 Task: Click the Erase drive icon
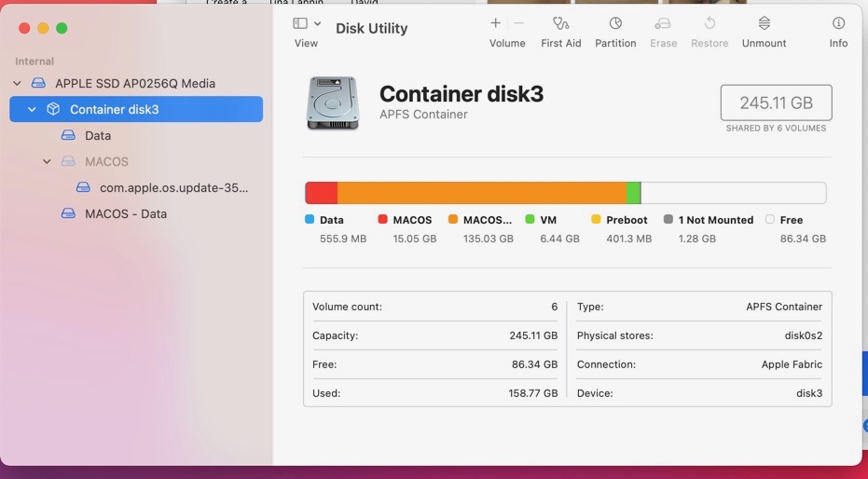[x=663, y=23]
